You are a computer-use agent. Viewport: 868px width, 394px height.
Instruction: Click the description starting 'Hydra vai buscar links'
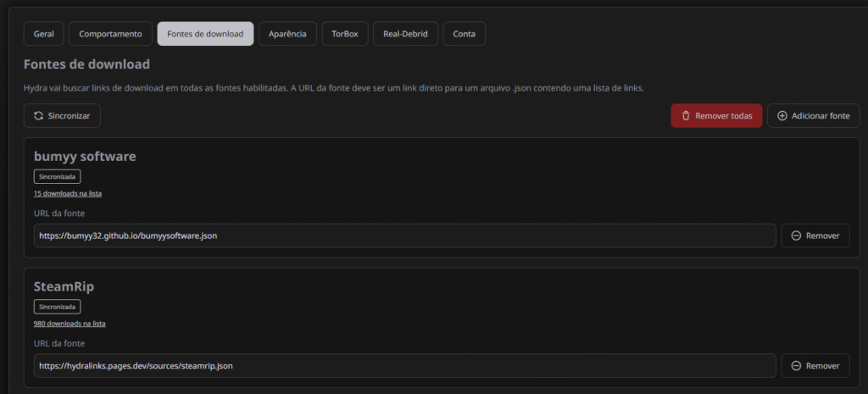coord(334,88)
